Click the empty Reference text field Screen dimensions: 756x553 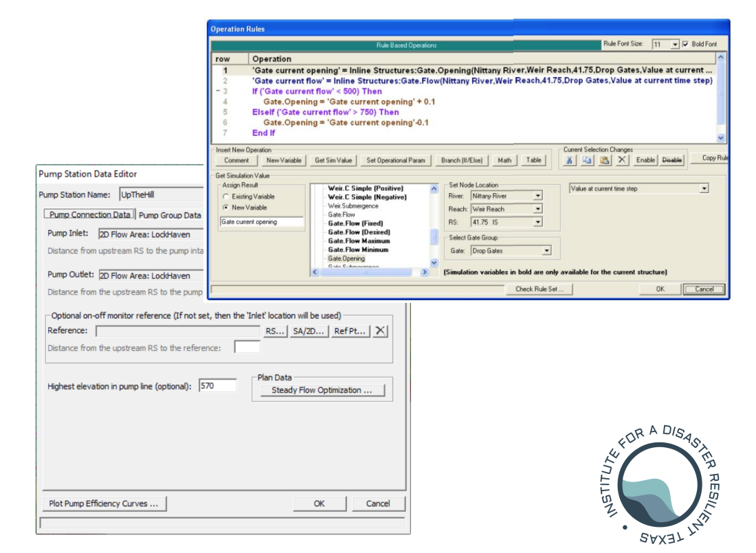[x=178, y=330]
